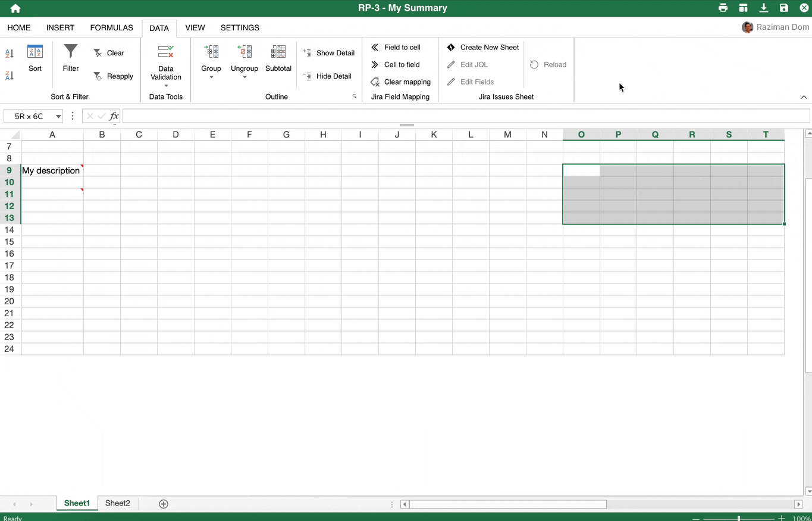Click the Save icon near top right

[784, 8]
